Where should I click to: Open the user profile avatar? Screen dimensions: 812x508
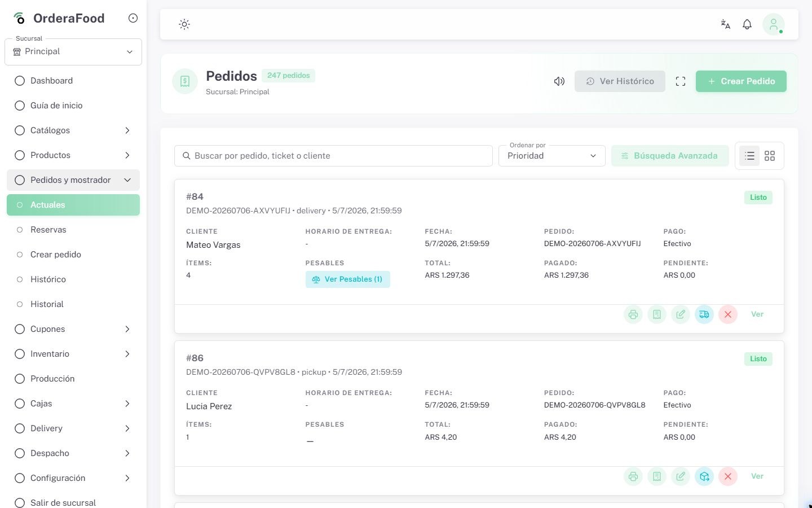(x=774, y=24)
